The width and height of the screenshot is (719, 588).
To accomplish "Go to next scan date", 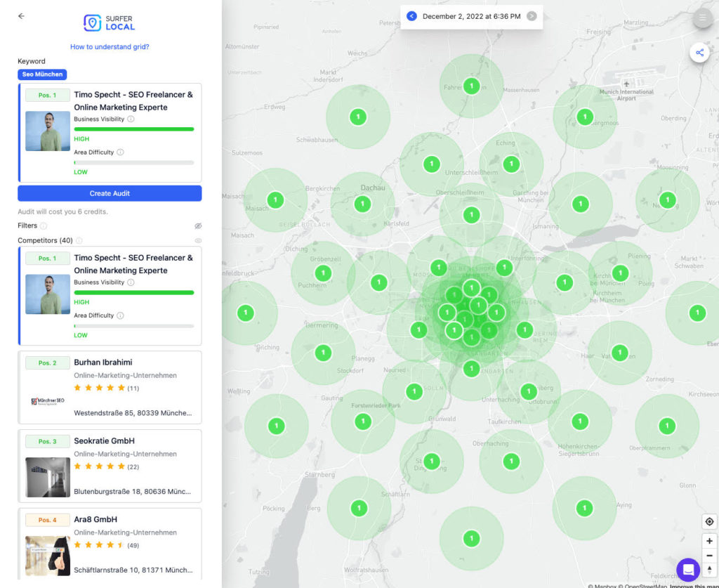I will point(532,16).
